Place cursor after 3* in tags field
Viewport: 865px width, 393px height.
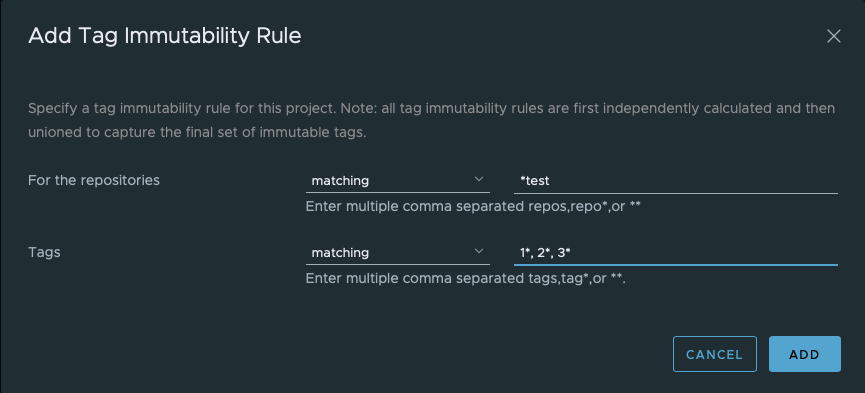point(572,253)
